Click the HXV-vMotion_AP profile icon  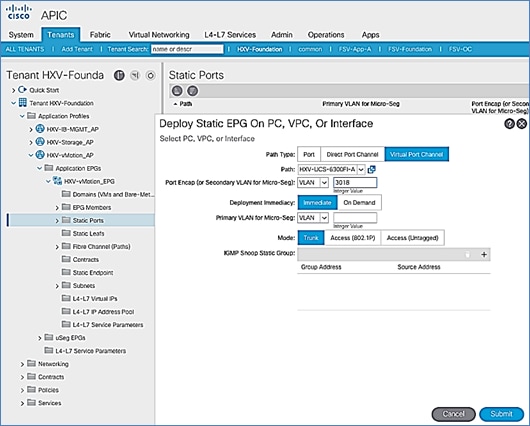[x=40, y=155]
